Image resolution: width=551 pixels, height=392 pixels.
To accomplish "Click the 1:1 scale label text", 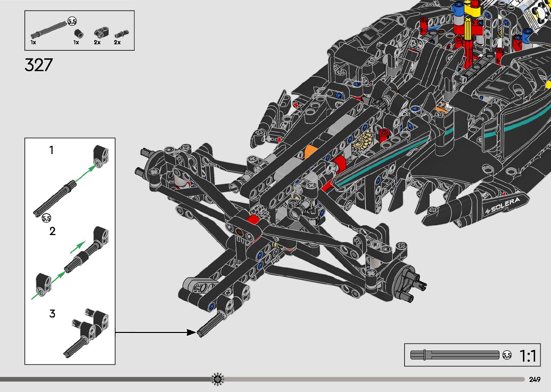I will (528, 356).
